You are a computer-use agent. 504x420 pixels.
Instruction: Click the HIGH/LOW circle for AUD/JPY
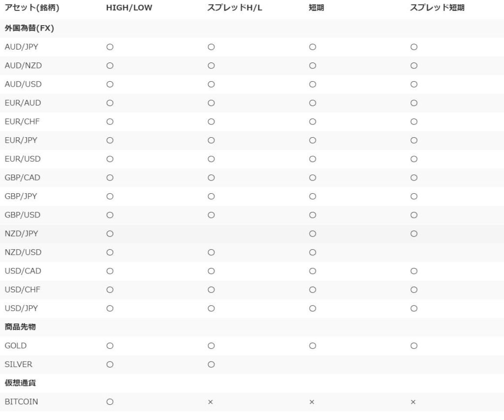[110, 47]
